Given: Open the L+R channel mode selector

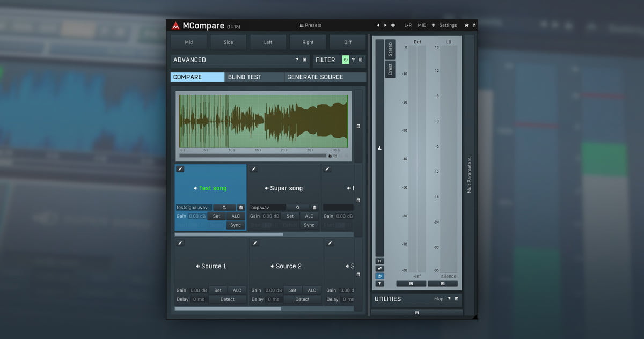Looking at the screenshot, I should click(408, 25).
